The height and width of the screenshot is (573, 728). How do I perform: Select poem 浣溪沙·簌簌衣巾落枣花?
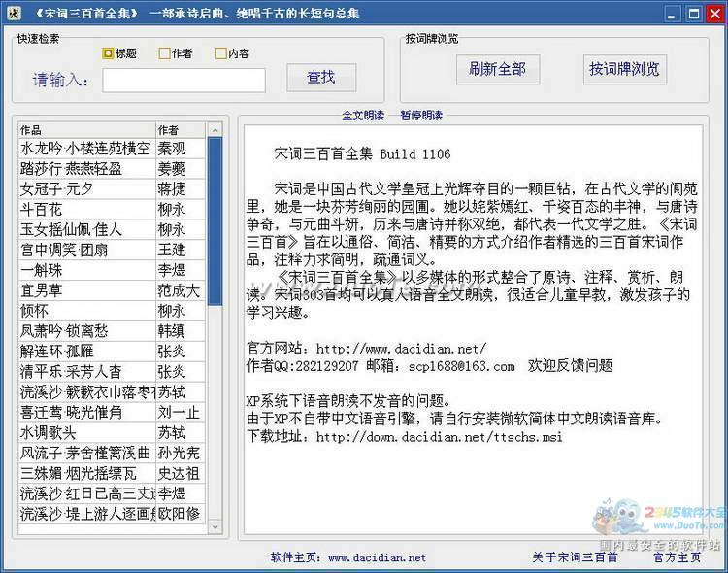[x=86, y=391]
